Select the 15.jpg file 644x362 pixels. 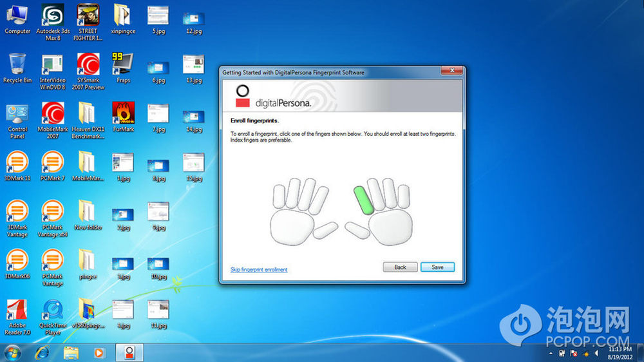(194, 167)
